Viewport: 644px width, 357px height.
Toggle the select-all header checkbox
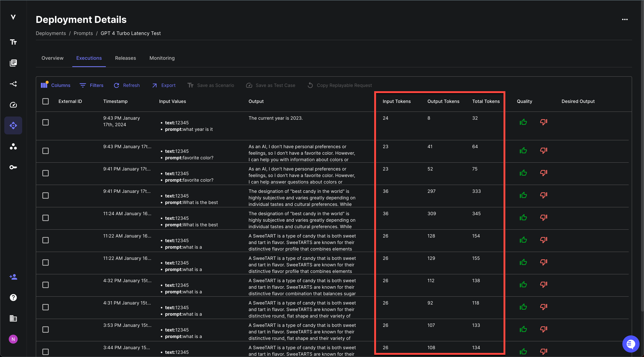(45, 101)
